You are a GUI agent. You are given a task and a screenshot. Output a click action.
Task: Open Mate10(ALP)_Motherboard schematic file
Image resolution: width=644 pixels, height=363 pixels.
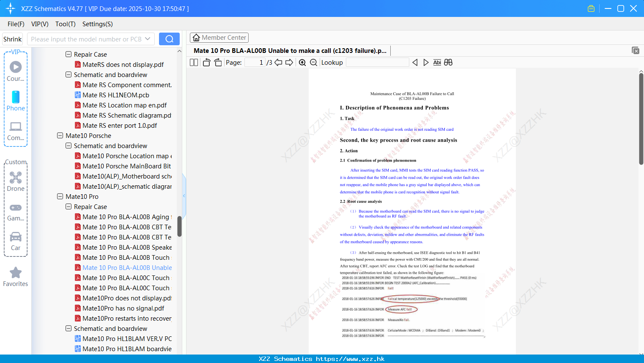123,176
